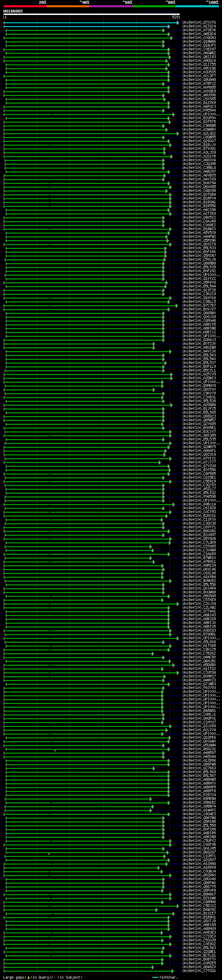Select hit label UniRef100_C0BLL5

click(x=199, y=302)
